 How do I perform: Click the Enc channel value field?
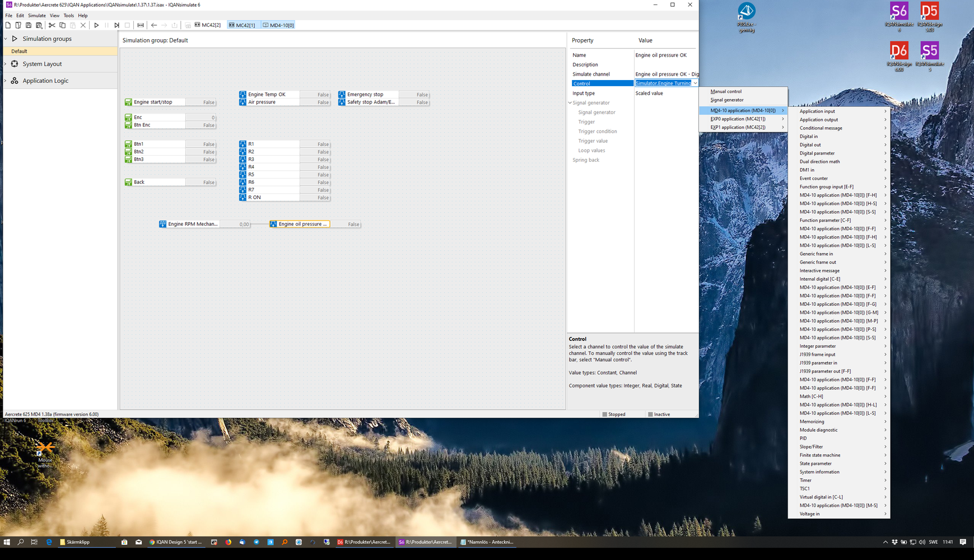click(201, 118)
